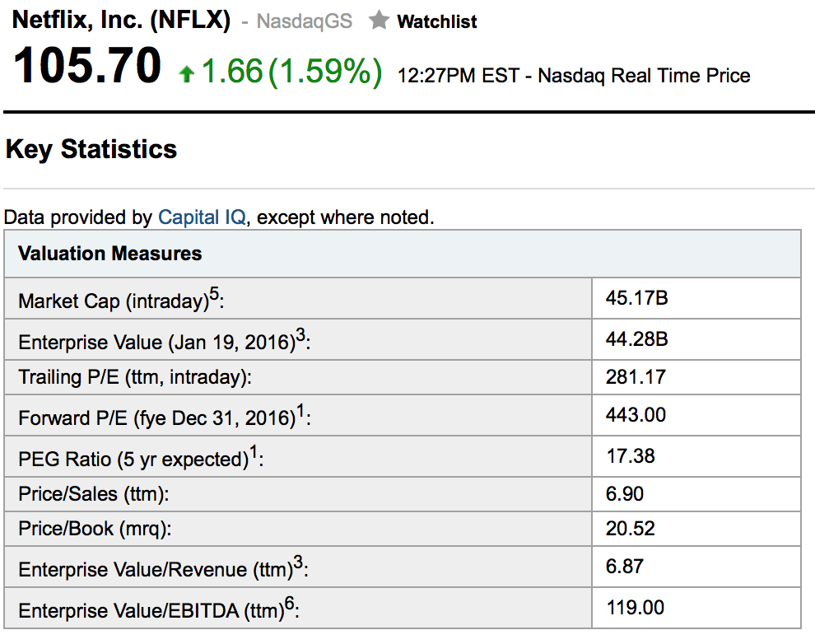
Task: Click the 443.00 Forward P/E value
Action: [636, 414]
